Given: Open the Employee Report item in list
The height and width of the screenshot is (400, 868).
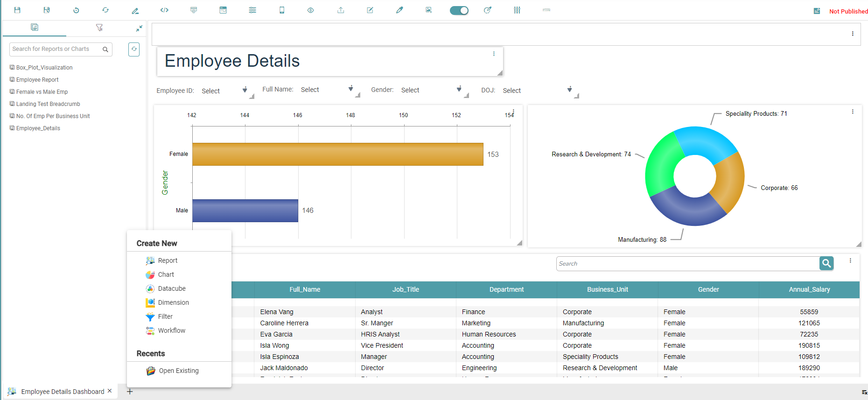Looking at the screenshot, I should tap(37, 80).
